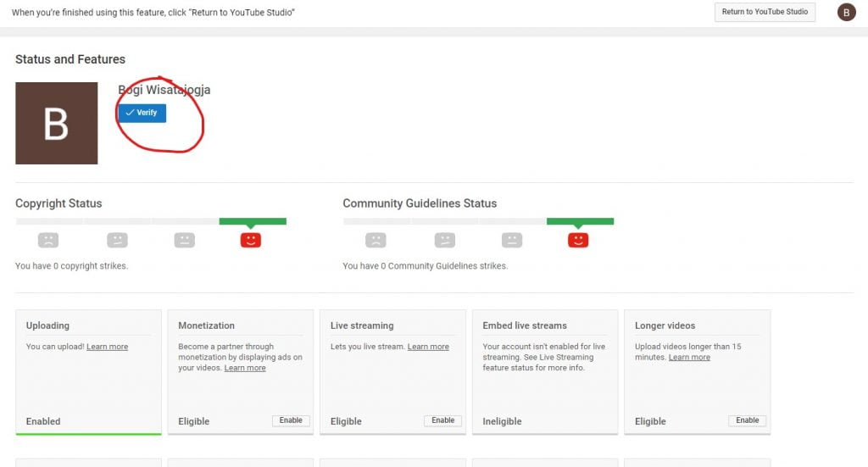Enable Monetization feature
868x467 pixels.
291,420
